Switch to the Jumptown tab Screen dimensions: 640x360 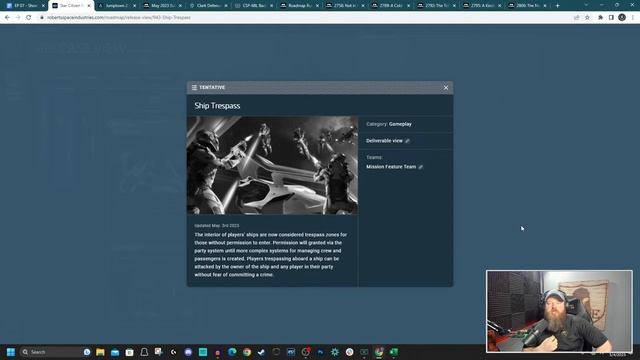pyautogui.click(x=116, y=6)
